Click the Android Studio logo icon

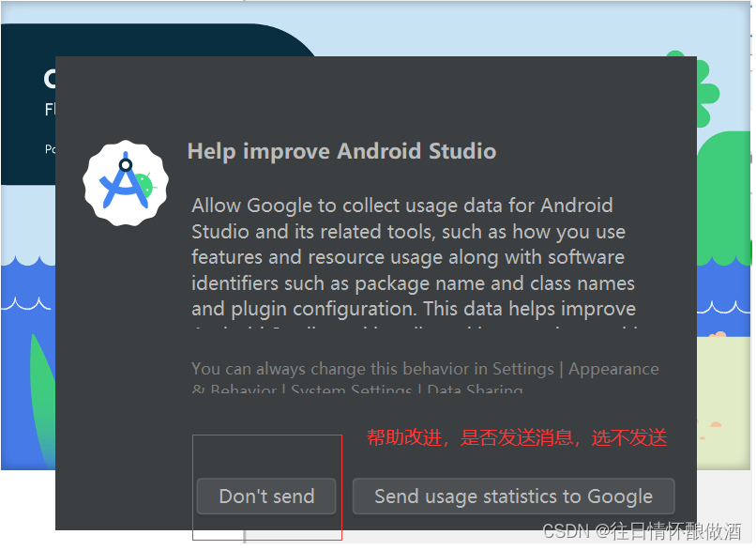click(126, 183)
